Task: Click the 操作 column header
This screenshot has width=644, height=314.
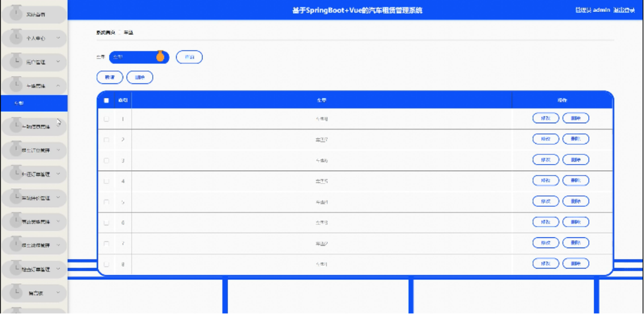Action: pos(562,100)
